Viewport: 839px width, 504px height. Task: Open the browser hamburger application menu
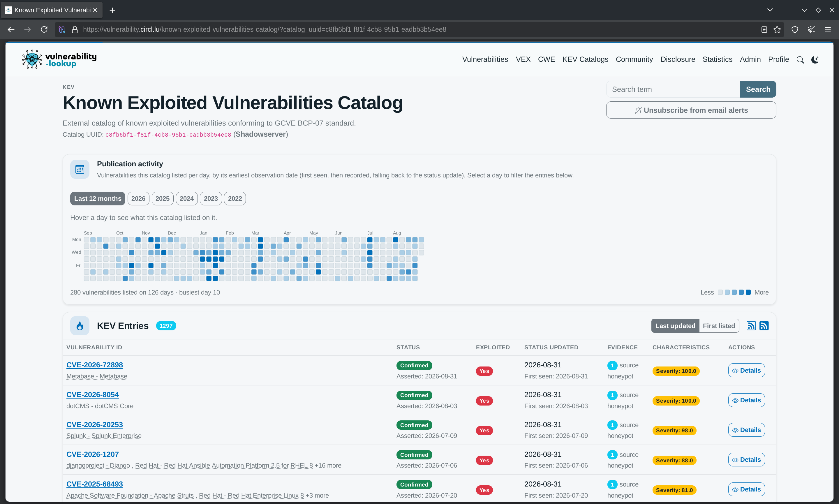[828, 29]
